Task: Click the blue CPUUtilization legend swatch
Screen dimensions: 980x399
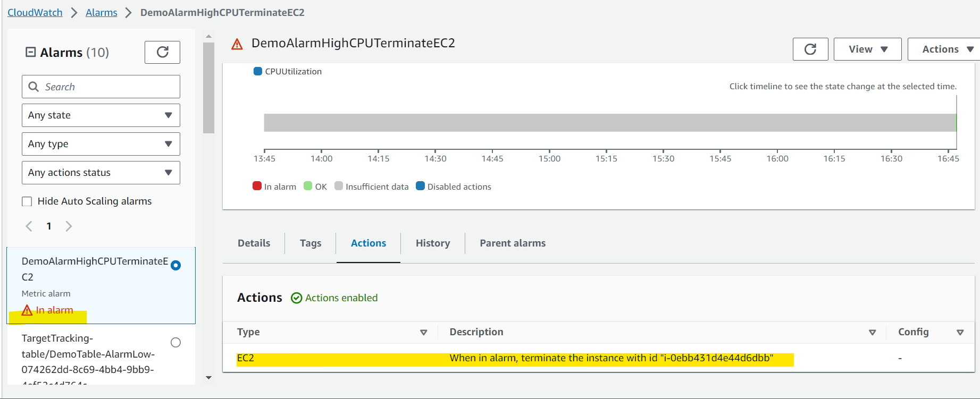Action: tap(258, 71)
